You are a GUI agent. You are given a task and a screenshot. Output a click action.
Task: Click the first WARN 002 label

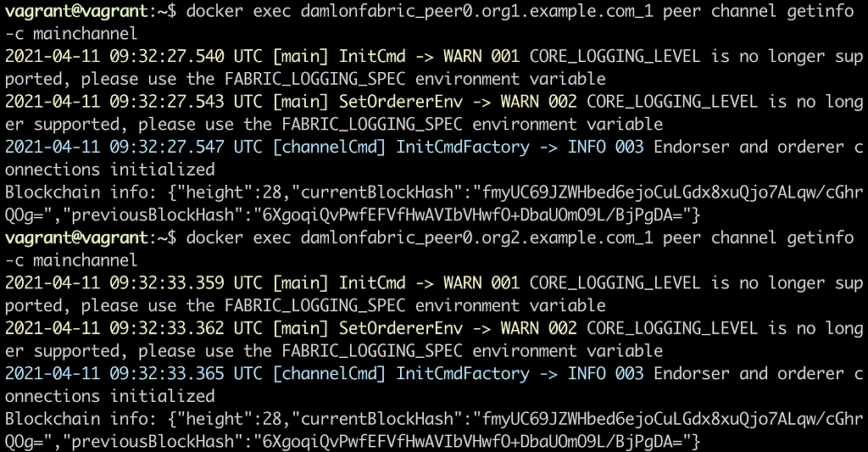coord(538,102)
